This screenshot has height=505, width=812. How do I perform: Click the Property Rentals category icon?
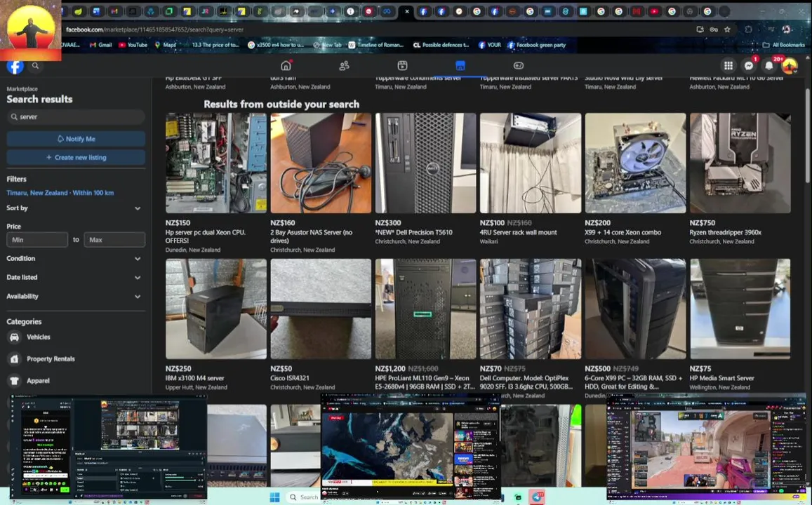tap(15, 359)
